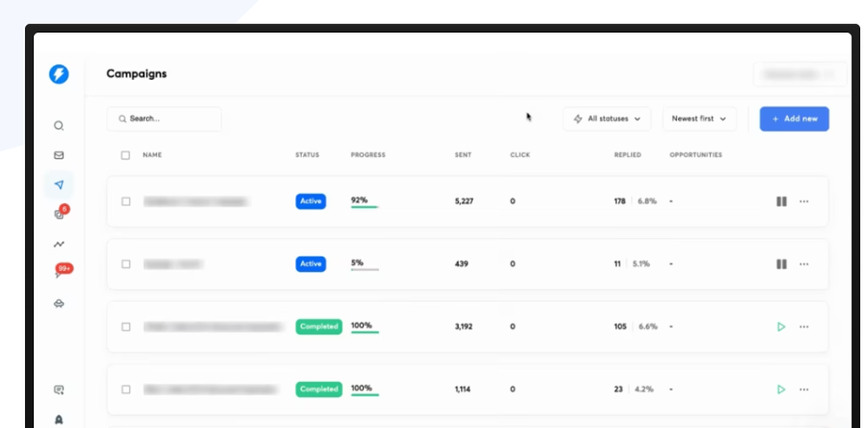Viewport: 868px width, 428px height.
Task: Open more options for 1,114 sent campaign
Action: click(x=804, y=389)
